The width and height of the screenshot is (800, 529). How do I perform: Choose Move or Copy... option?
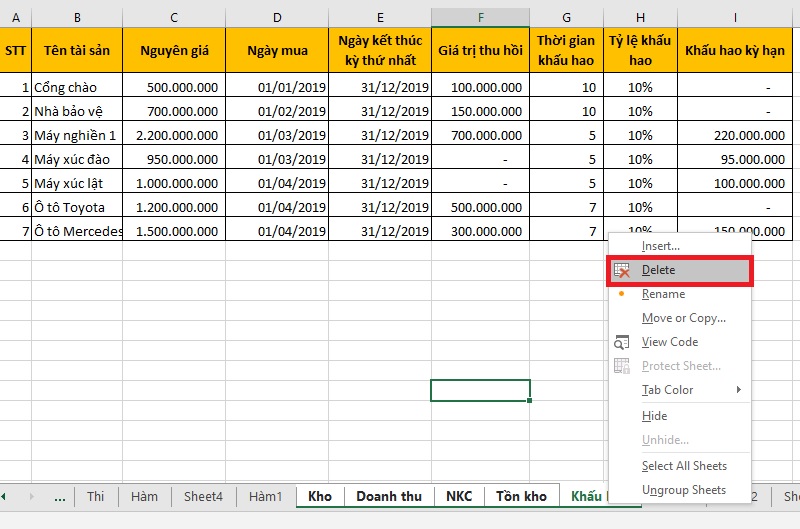683,318
